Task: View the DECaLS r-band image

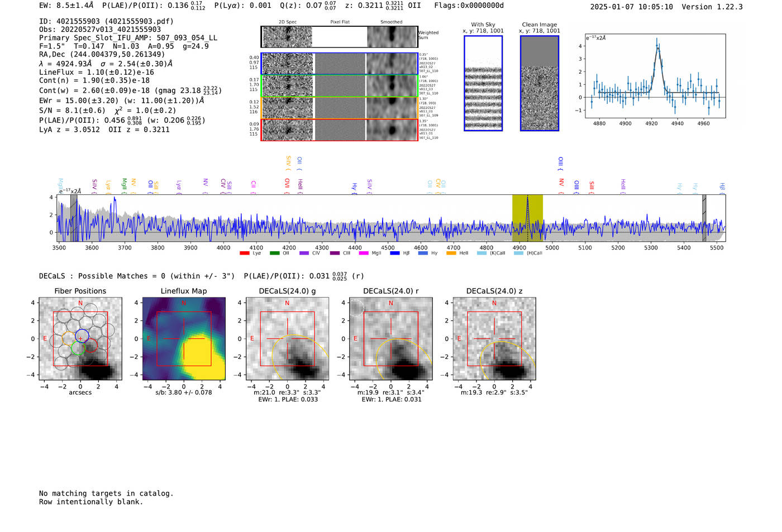Action: pyautogui.click(x=391, y=339)
